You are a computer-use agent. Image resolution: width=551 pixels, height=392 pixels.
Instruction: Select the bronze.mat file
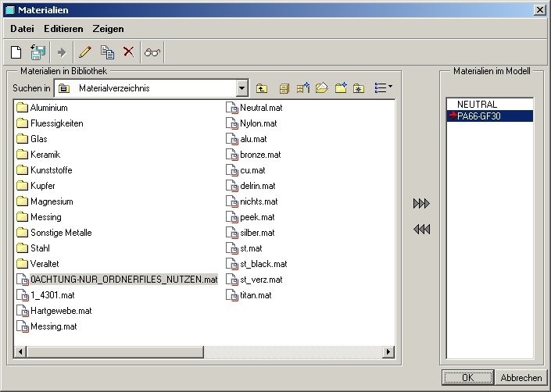pos(253,155)
